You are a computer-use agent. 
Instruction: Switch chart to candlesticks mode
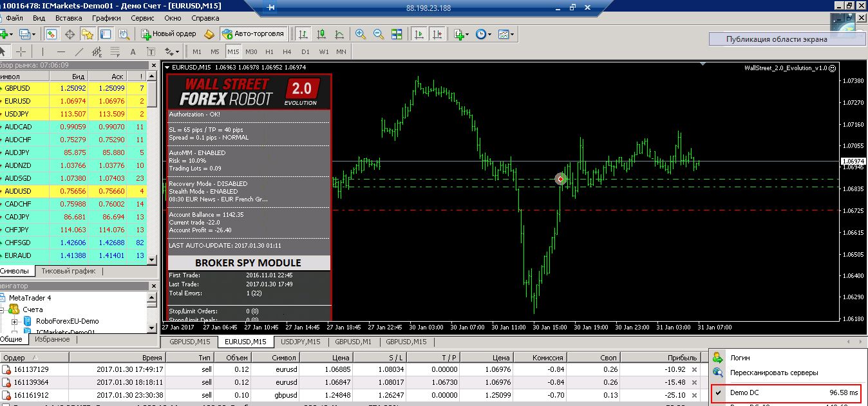[x=321, y=34]
